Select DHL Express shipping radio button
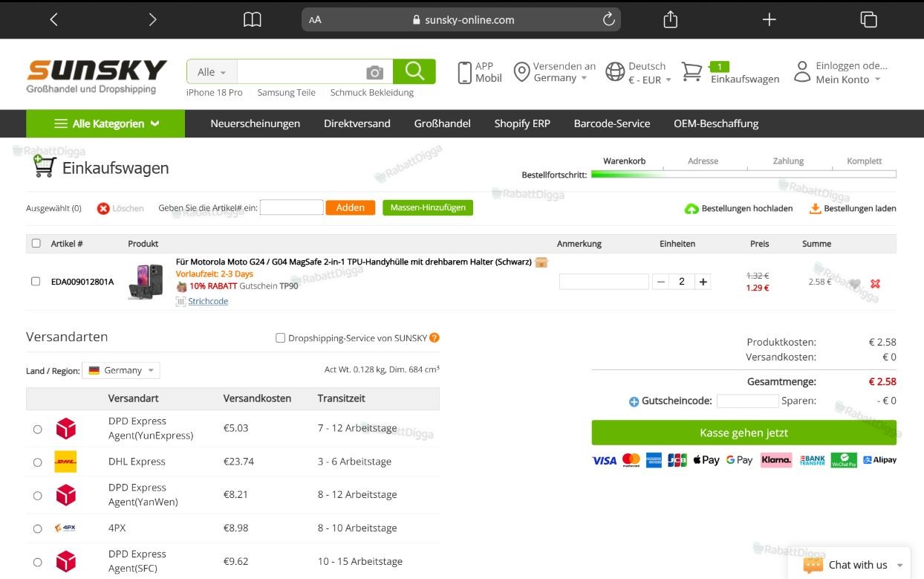The width and height of the screenshot is (924, 579). [x=38, y=462]
